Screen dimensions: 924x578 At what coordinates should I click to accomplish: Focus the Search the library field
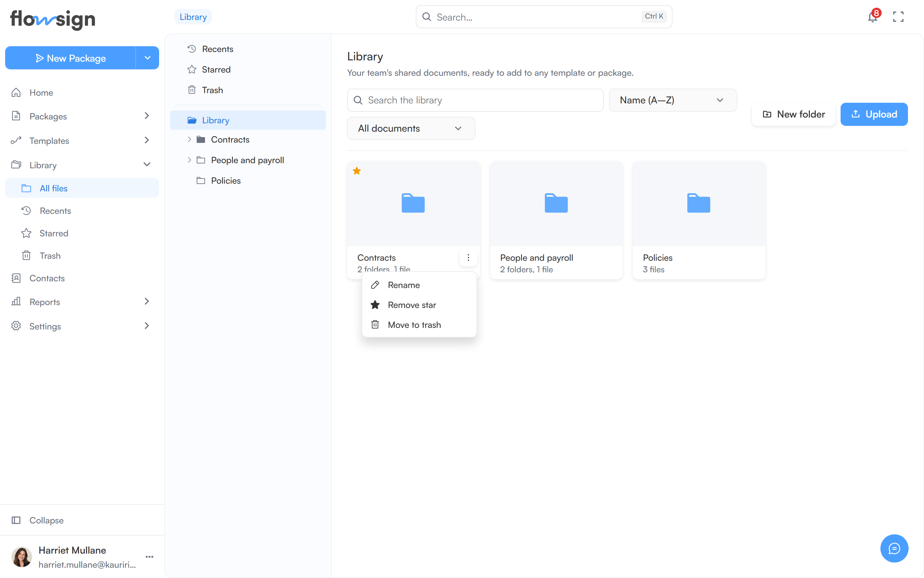[x=475, y=100]
